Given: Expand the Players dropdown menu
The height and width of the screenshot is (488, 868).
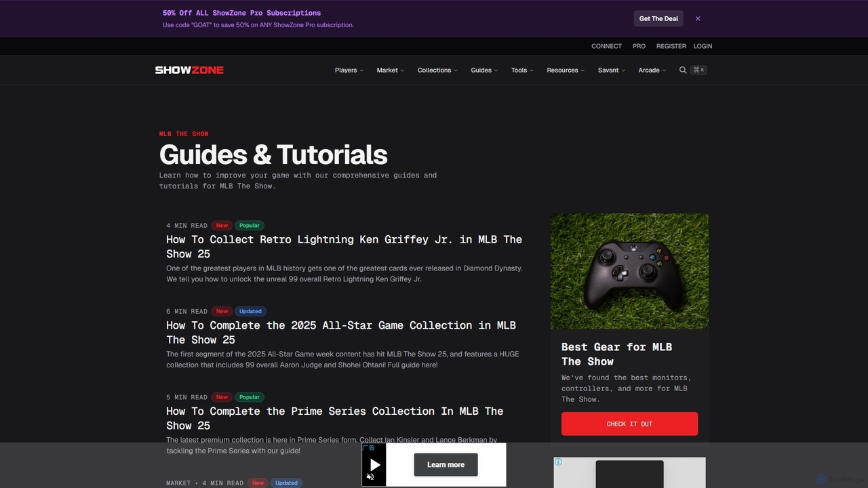Looking at the screenshot, I should pyautogui.click(x=349, y=70).
